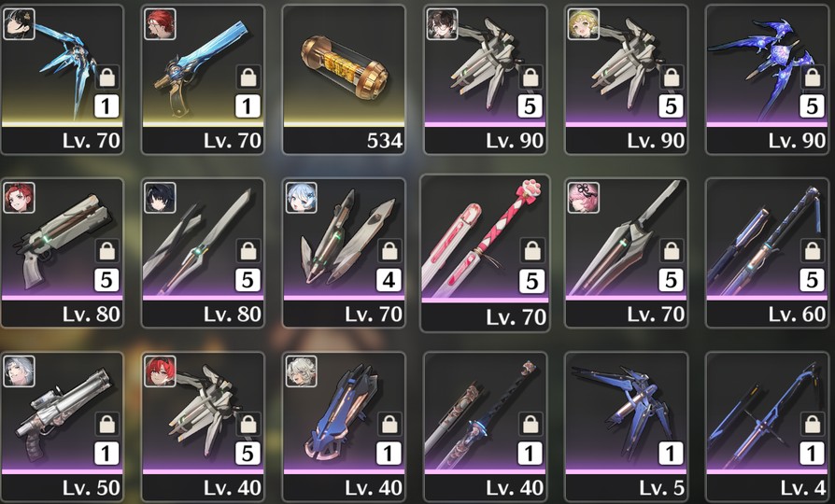The height and width of the screenshot is (504, 835).
Task: Select the white rectifier with dark-haired portrait Lv. 90
Action: pos(485,80)
